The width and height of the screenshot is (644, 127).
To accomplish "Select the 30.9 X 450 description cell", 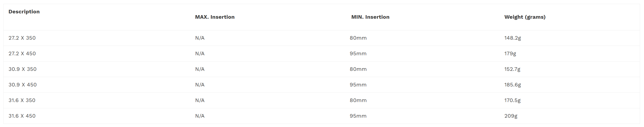I will pos(23,85).
